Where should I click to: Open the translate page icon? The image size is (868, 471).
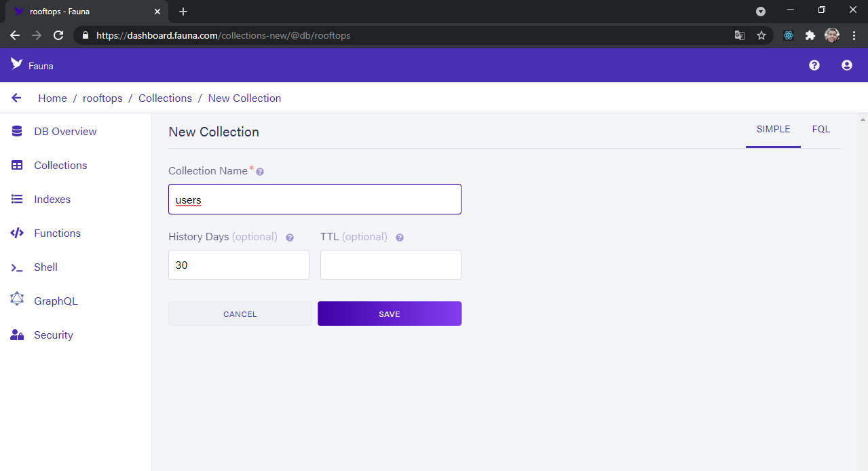pyautogui.click(x=740, y=35)
